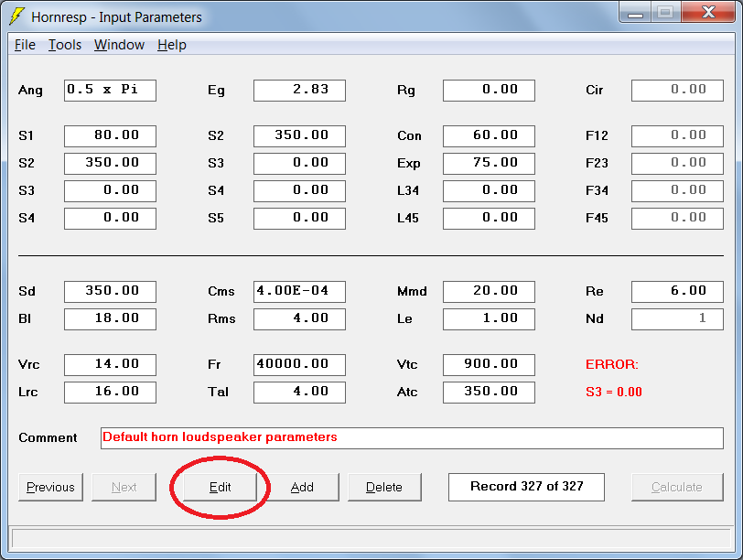Click the Cms field showing 4.00E-04

pos(299,291)
